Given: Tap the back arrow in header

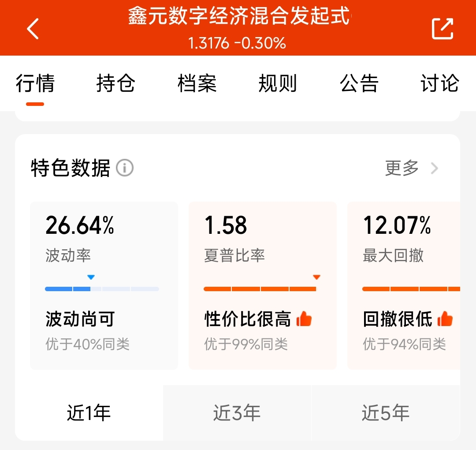Looking at the screenshot, I should click(33, 29).
